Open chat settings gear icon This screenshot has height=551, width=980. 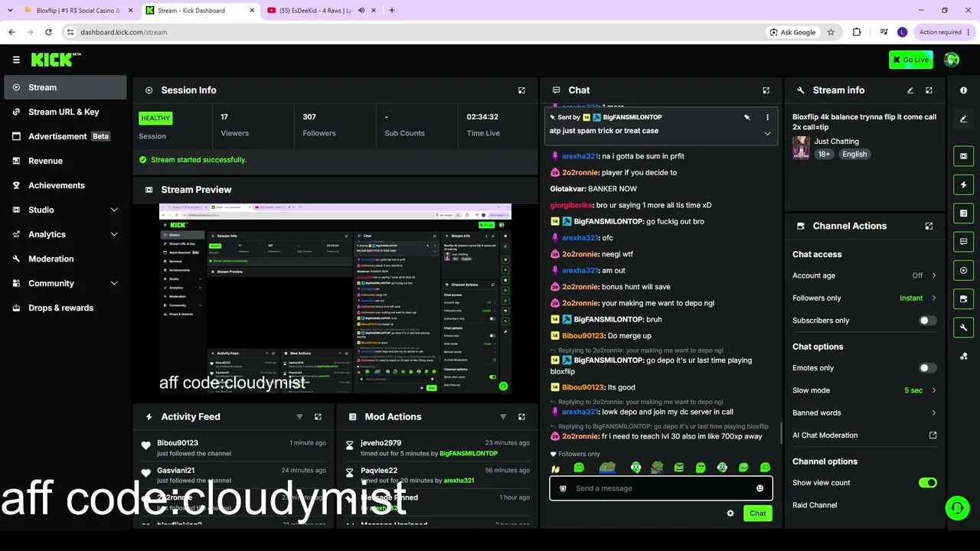(730, 514)
